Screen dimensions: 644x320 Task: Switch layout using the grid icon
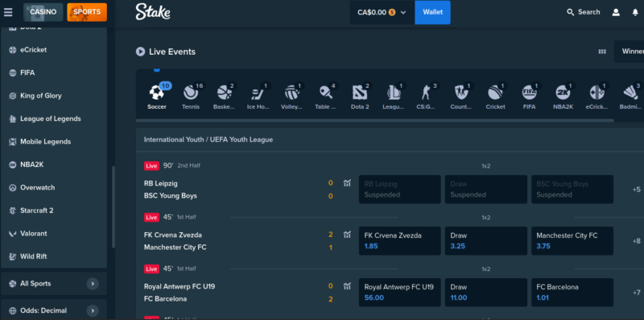click(602, 52)
